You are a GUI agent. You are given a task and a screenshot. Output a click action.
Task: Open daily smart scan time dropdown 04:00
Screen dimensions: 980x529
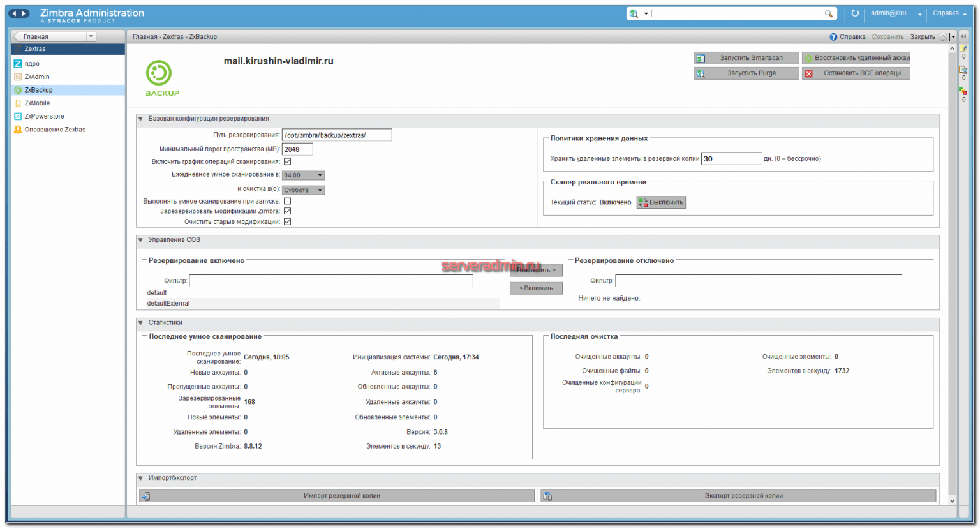point(304,175)
